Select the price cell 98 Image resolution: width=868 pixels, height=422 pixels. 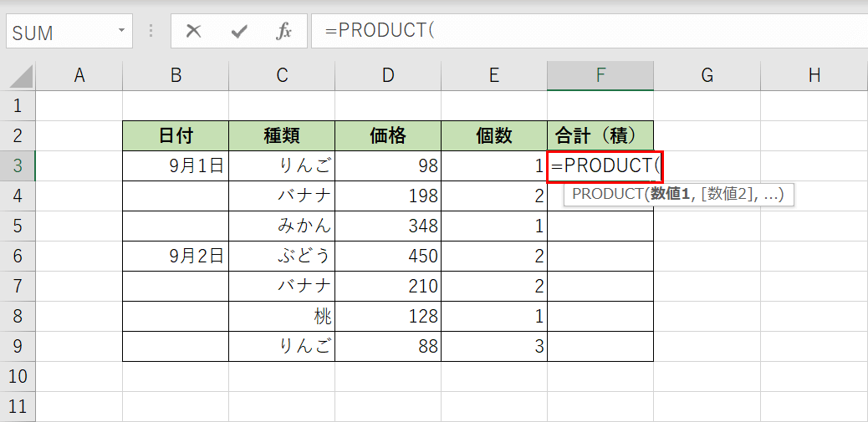tap(388, 166)
